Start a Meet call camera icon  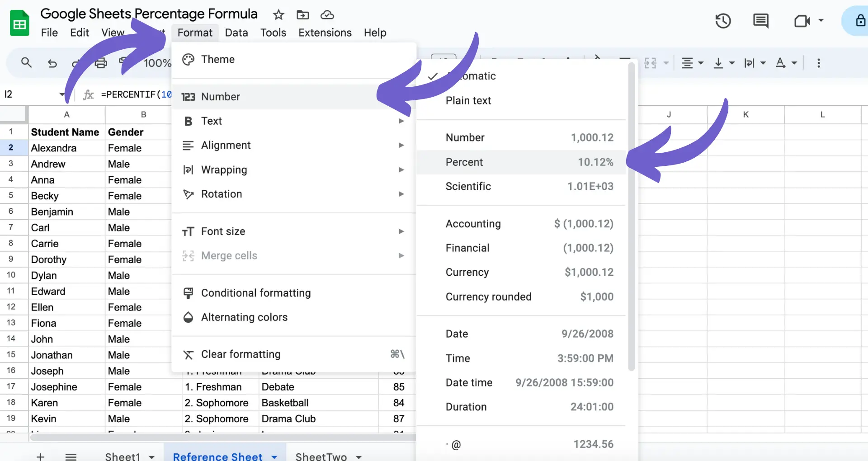[x=802, y=21]
